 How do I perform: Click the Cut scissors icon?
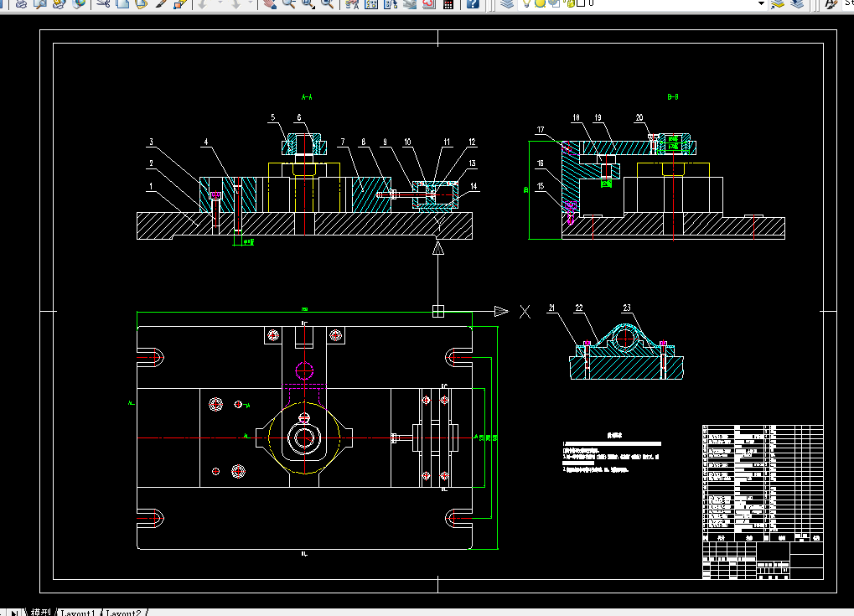tap(103, 3)
